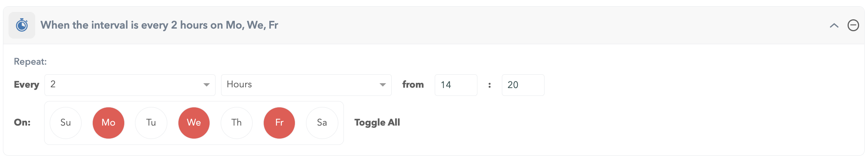Viewport: 868px width, 159px height.
Task: Disable the We day circle
Action: pyautogui.click(x=194, y=123)
